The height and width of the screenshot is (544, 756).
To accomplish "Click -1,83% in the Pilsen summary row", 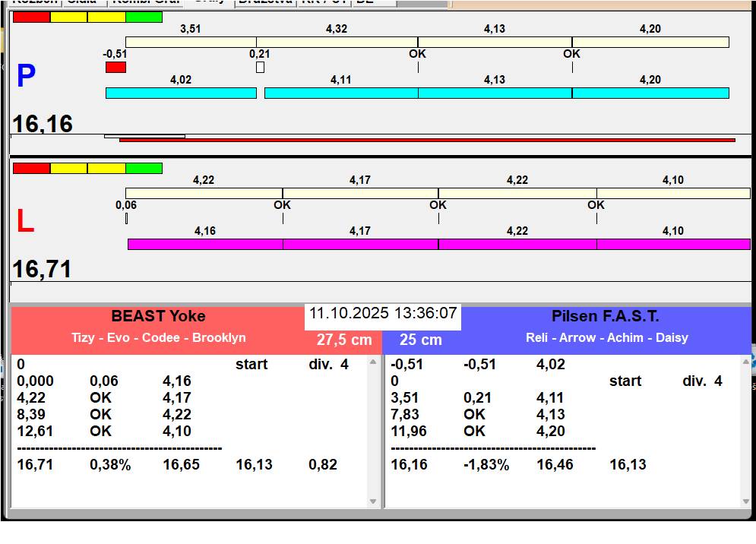I will coord(486,464).
